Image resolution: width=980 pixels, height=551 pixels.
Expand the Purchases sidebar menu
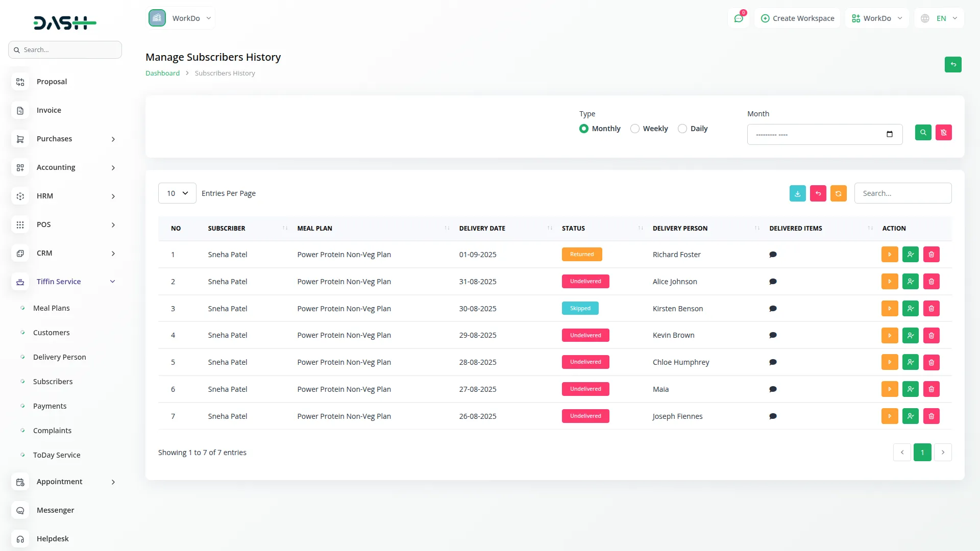(x=64, y=139)
